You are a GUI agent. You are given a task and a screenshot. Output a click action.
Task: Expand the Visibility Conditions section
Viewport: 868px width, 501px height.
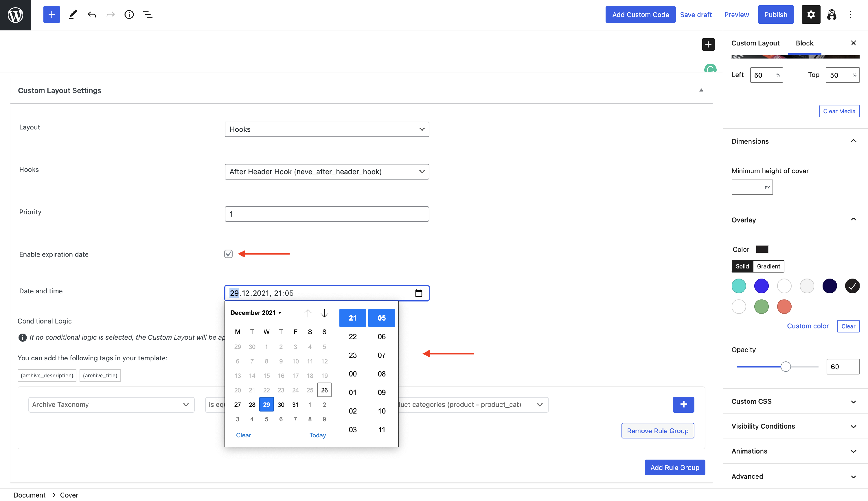tap(794, 426)
